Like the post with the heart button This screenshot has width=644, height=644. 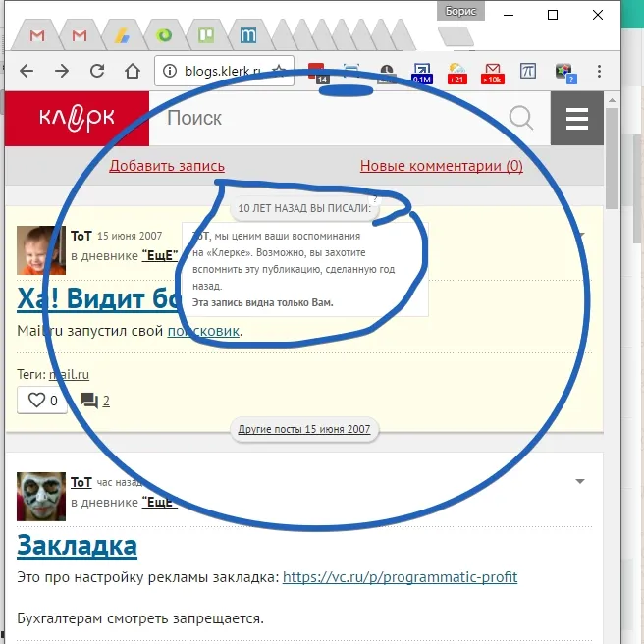tap(42, 401)
